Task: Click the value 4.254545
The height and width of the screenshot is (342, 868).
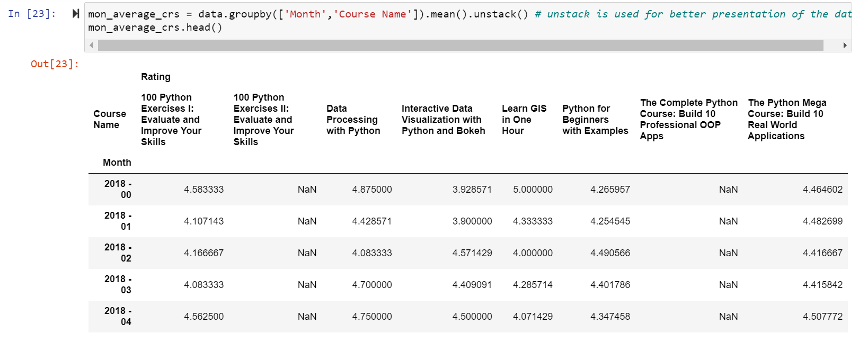Action: [x=610, y=221]
